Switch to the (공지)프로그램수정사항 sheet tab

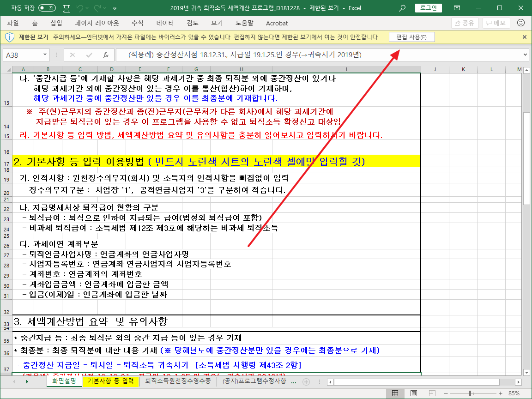click(254, 381)
